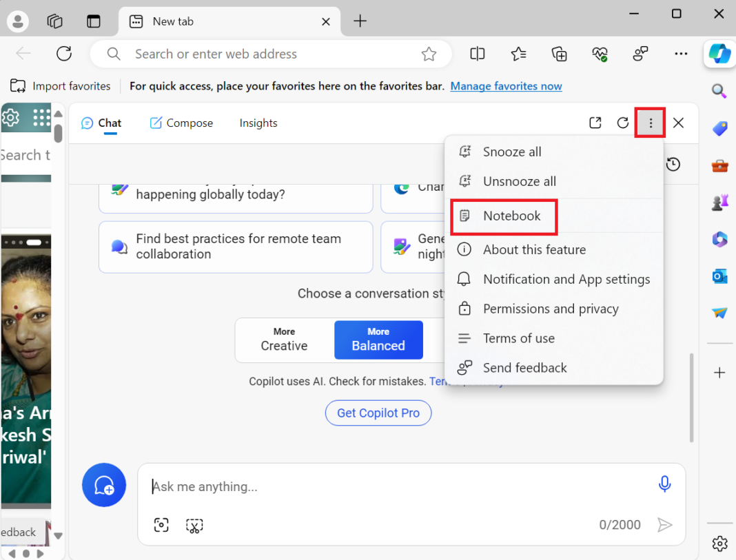Click the microphone for voice input

[664, 484]
